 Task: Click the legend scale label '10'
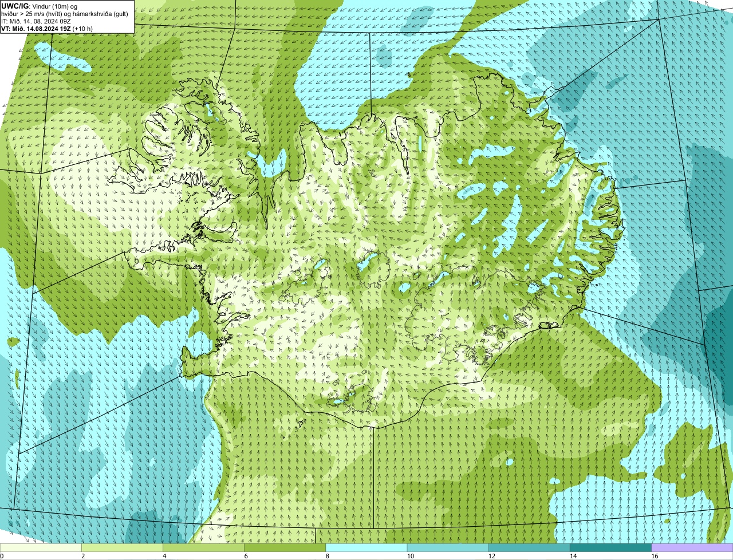[x=410, y=556]
